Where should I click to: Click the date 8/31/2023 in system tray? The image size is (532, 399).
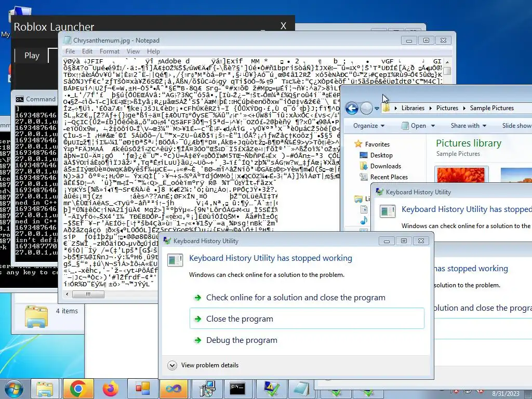coord(506,394)
